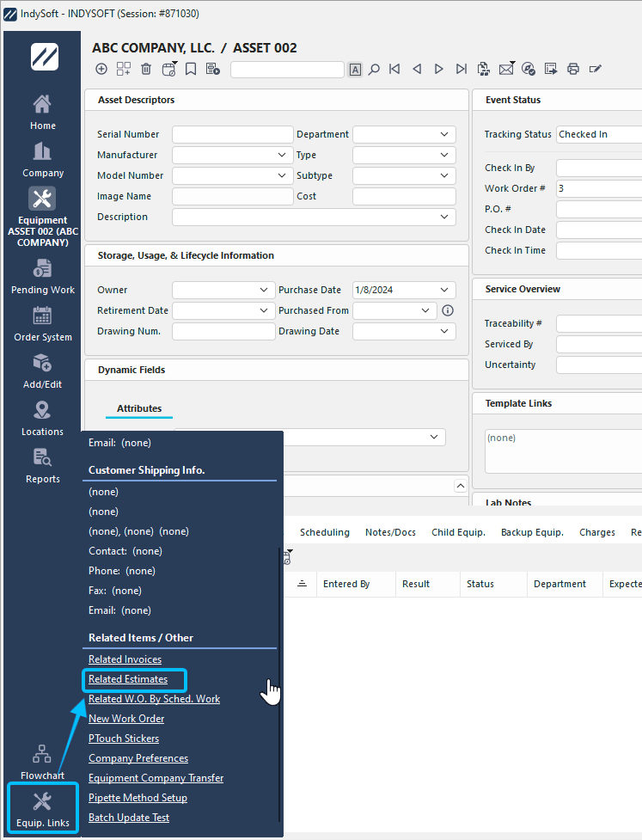Click the toolbar search text box
This screenshot has height=840, width=642.
(287, 69)
